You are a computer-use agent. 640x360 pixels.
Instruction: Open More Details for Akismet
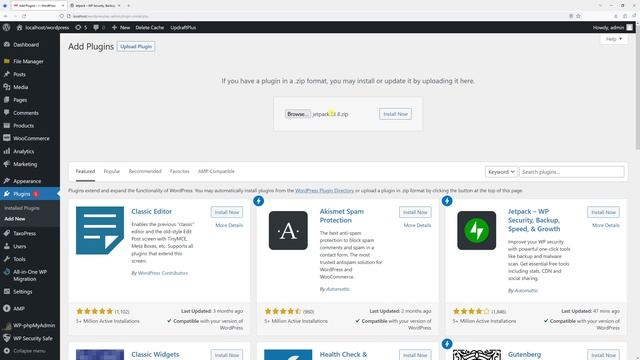[x=417, y=225]
